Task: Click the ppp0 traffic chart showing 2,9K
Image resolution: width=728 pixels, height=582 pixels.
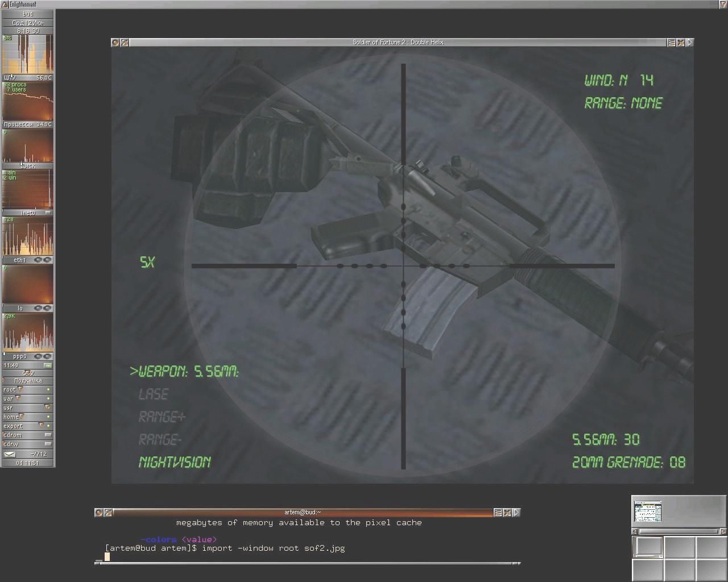Action: coord(27,332)
